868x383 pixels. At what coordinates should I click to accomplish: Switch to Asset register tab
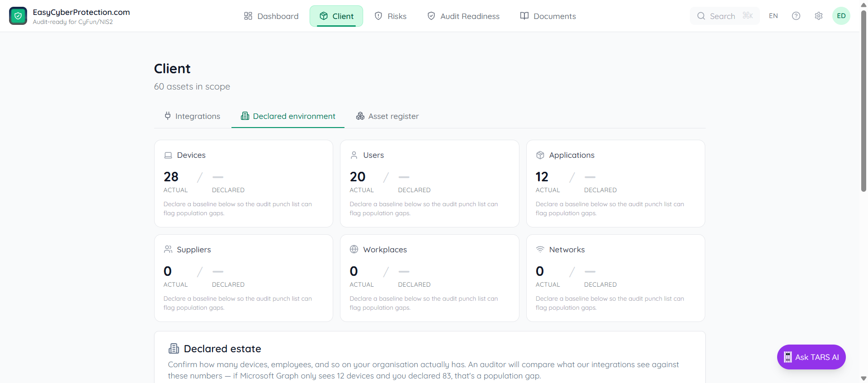[387, 116]
